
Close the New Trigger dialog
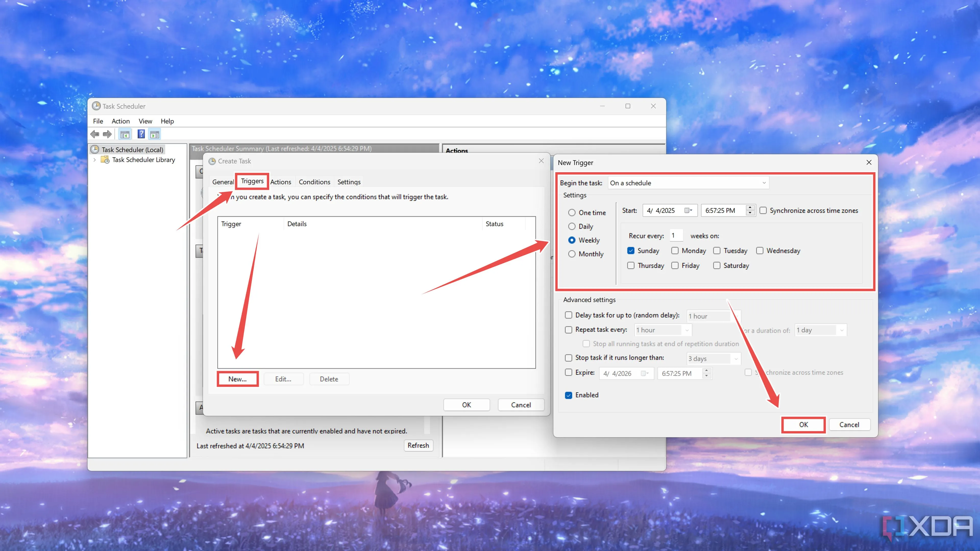(868, 162)
